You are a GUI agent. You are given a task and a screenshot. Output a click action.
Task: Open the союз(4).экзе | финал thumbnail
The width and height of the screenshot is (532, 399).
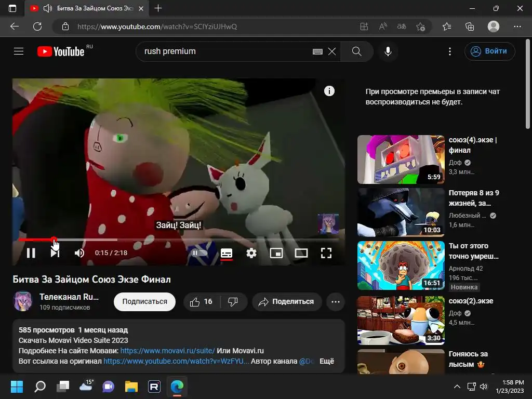click(401, 159)
